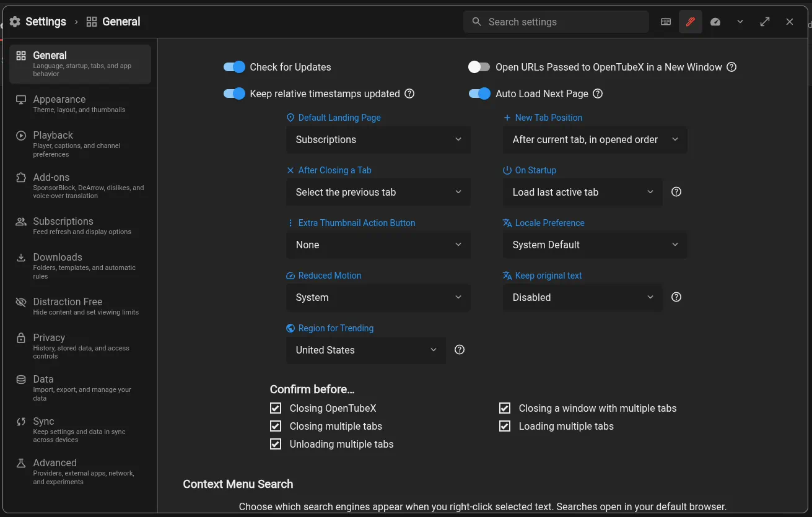812x517 pixels.
Task: Open the Subscriptions settings section
Action: coord(80,226)
